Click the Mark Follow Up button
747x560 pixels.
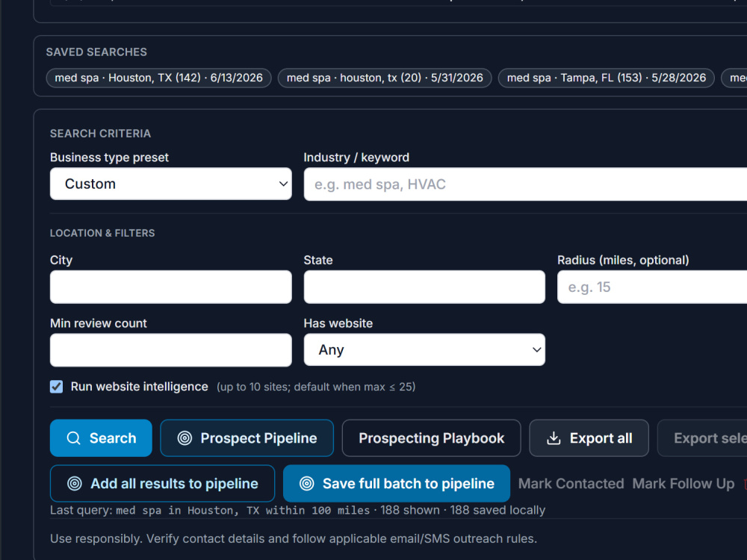[x=684, y=484]
